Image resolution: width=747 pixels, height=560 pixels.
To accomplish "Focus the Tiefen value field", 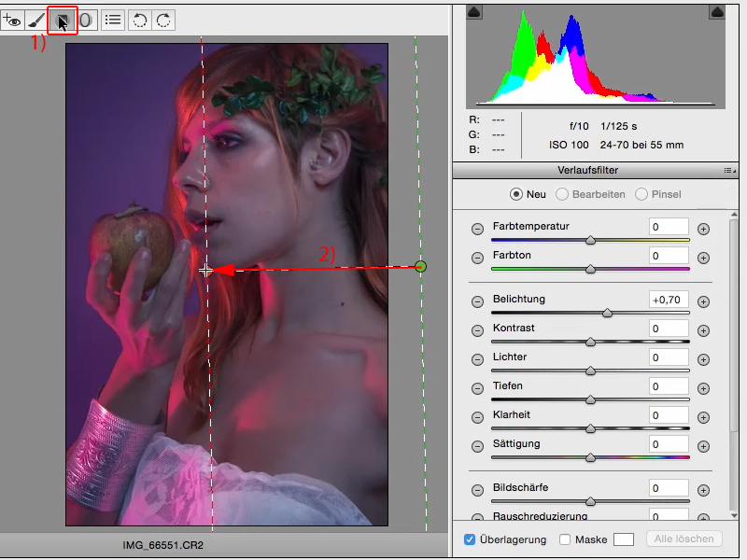I will point(669,386).
